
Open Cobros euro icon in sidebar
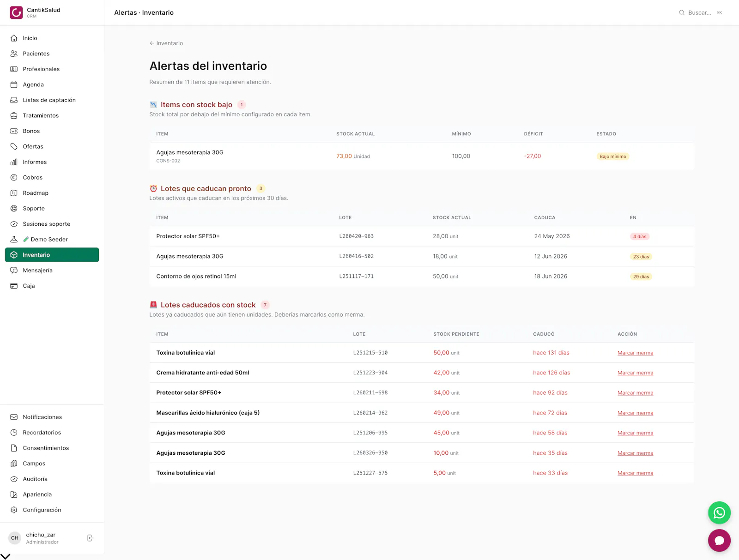coord(14,177)
